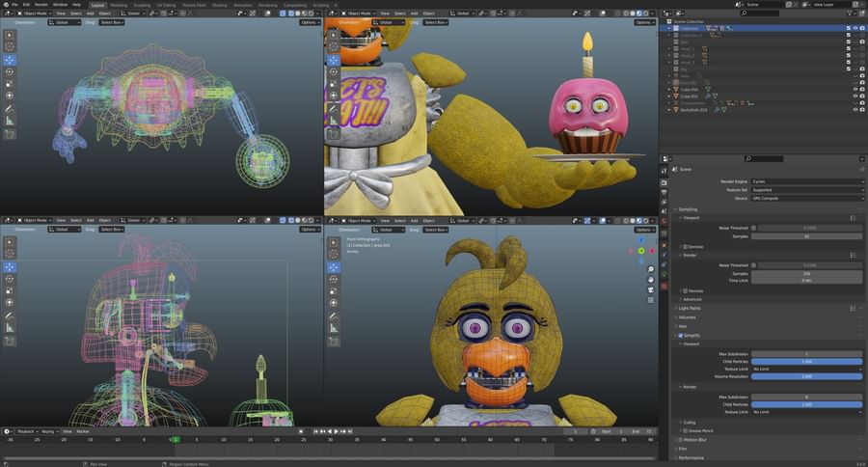Adjust the Volume Resolution slider

coord(806,376)
